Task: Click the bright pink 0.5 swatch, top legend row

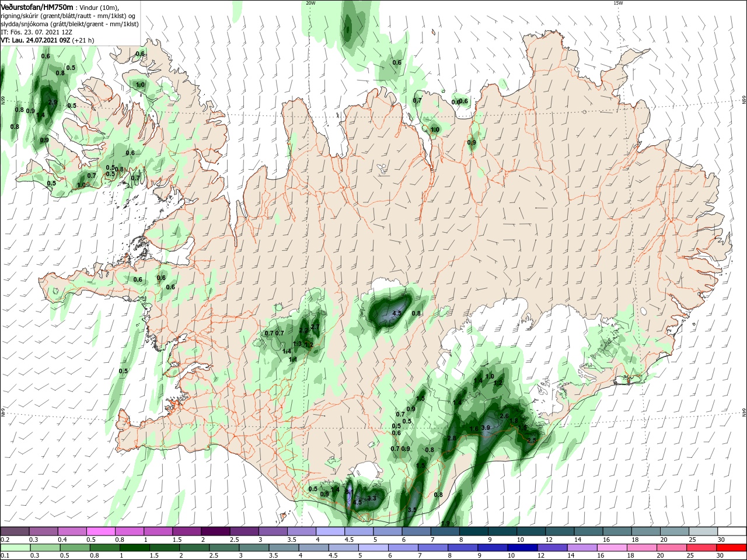Action: (x=100, y=531)
